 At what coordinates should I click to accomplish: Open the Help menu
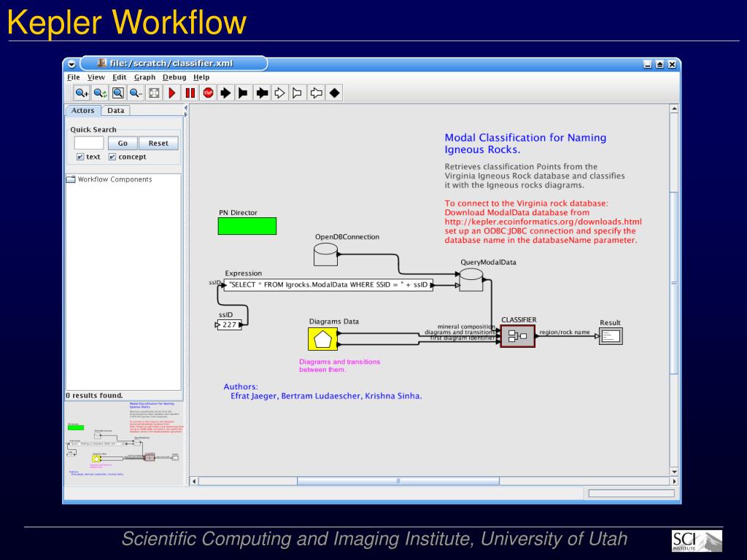[x=201, y=77]
